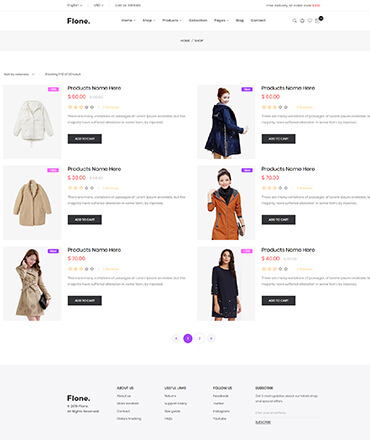Click the $40.00 price of navy dress
370x440 pixels.
pos(271,258)
